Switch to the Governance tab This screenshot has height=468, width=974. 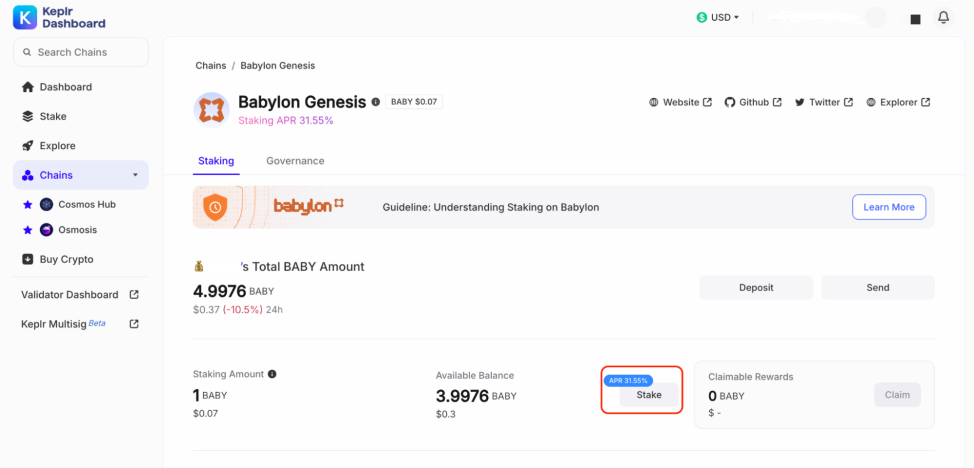pos(295,161)
